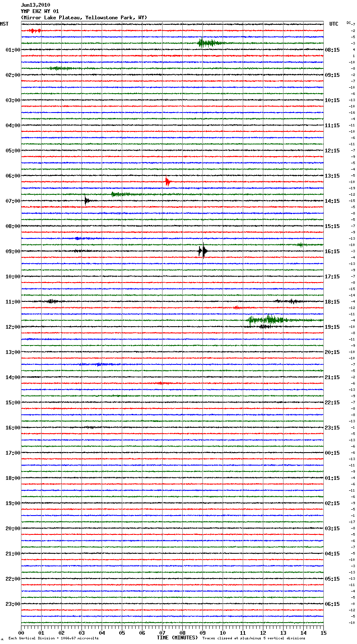Image resolution: width=357 pixels, height=644 pixels.
Task: Click the UTC column header
Action: (x=334, y=24)
